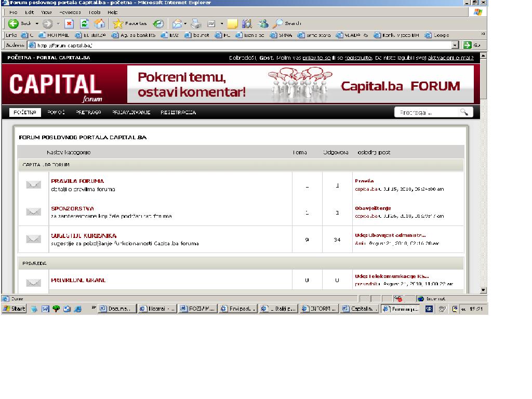
Task: Open the Mail toolbar icon
Action: 177,23
